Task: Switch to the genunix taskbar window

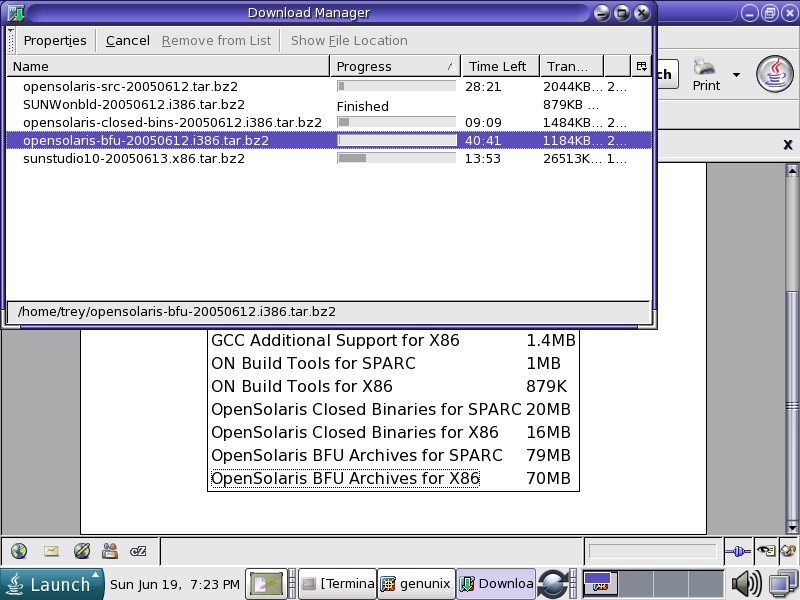Action: (416, 584)
